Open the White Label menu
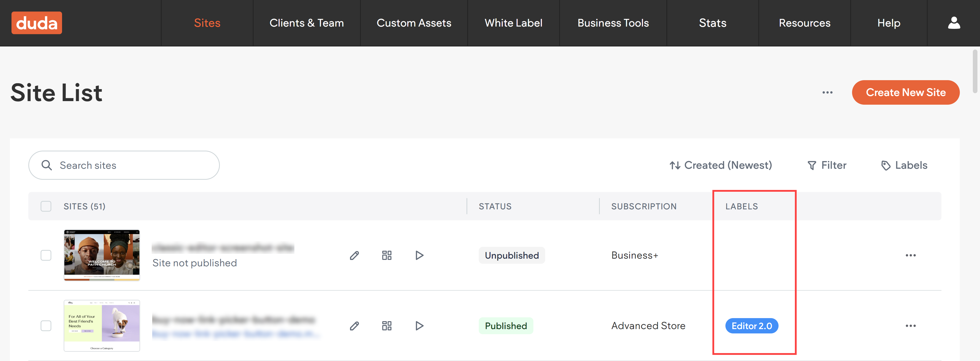980x361 pixels. coord(513,23)
